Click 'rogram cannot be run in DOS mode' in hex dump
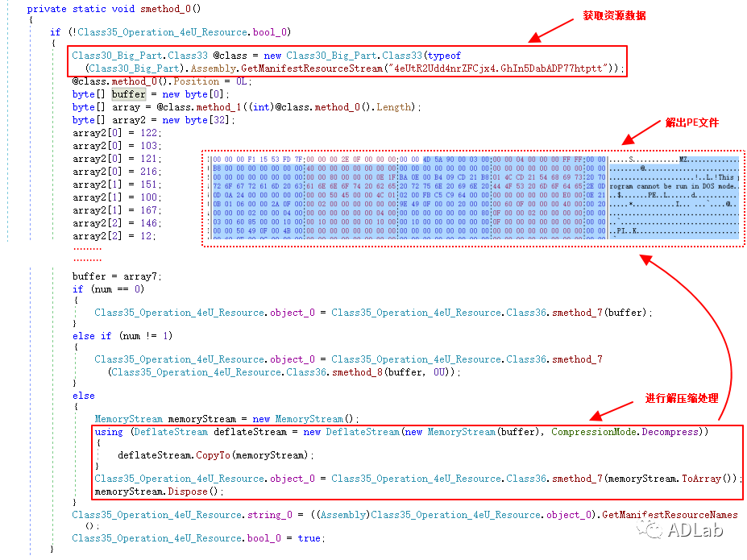 pyautogui.click(x=672, y=186)
